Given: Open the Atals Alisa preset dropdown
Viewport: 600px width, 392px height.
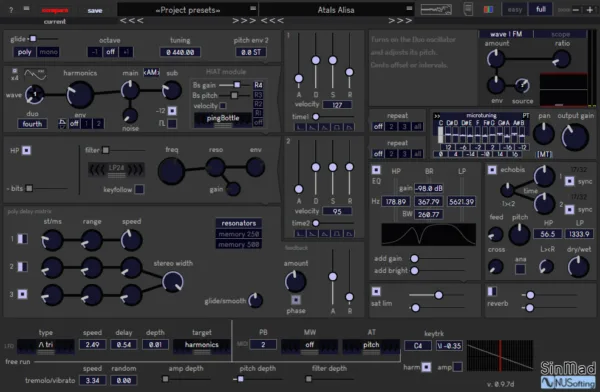Looking at the screenshot, I should click(336, 10).
